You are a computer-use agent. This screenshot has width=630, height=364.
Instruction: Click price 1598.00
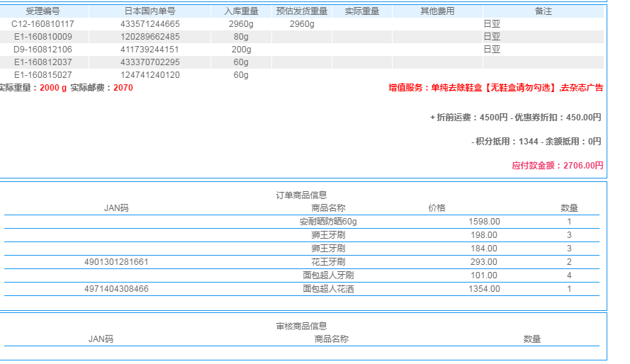(484, 222)
